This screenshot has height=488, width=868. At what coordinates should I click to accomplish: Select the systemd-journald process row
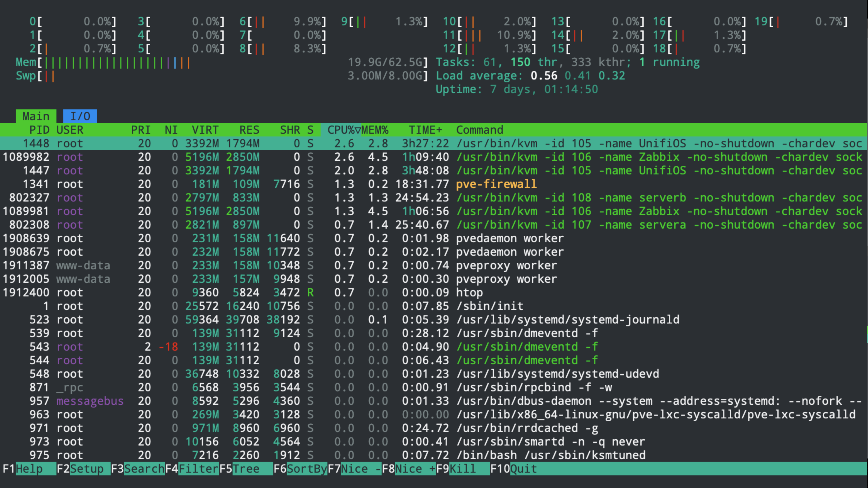pos(433,320)
